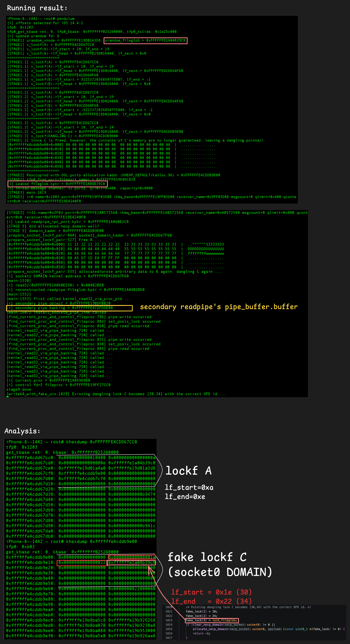The width and height of the screenshot is (350, 644).
Task: Click hexdump value '0xffffffe19b9230a8'
Action: click(132, 625)
